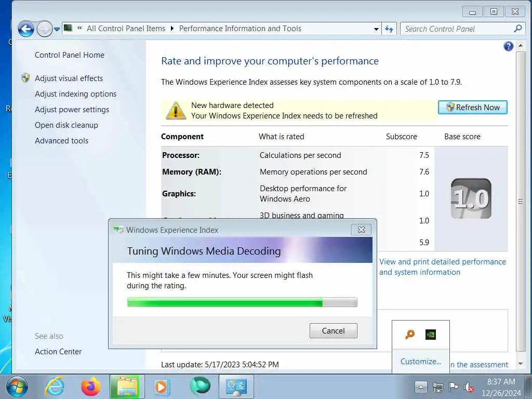Click the Control Panel icon in address bar

point(68,28)
